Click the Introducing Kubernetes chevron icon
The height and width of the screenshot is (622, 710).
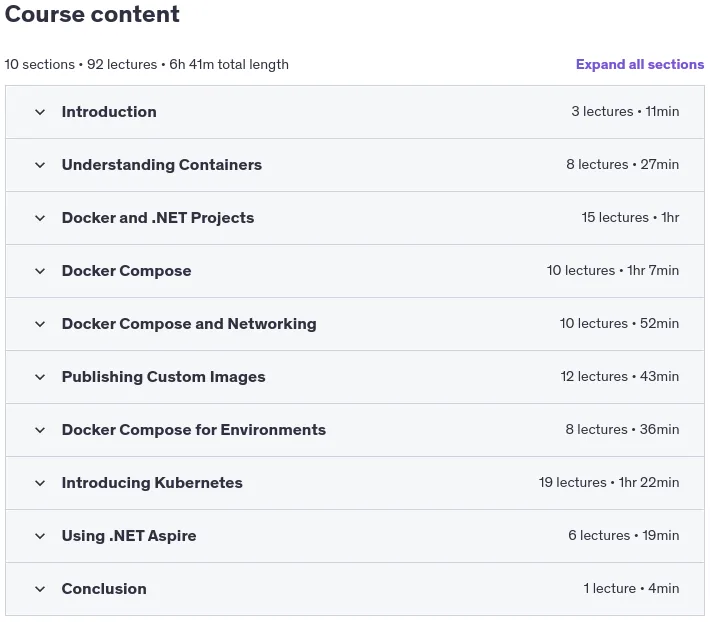point(40,483)
